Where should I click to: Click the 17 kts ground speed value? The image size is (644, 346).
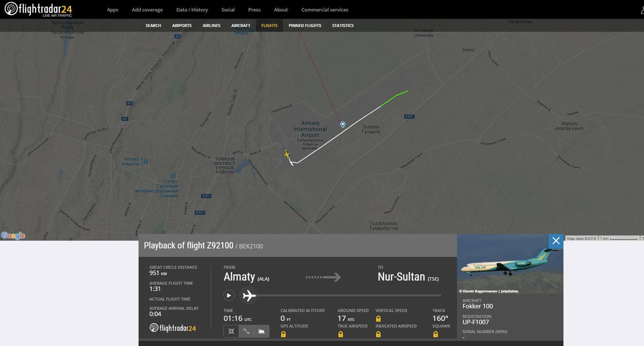(346, 319)
